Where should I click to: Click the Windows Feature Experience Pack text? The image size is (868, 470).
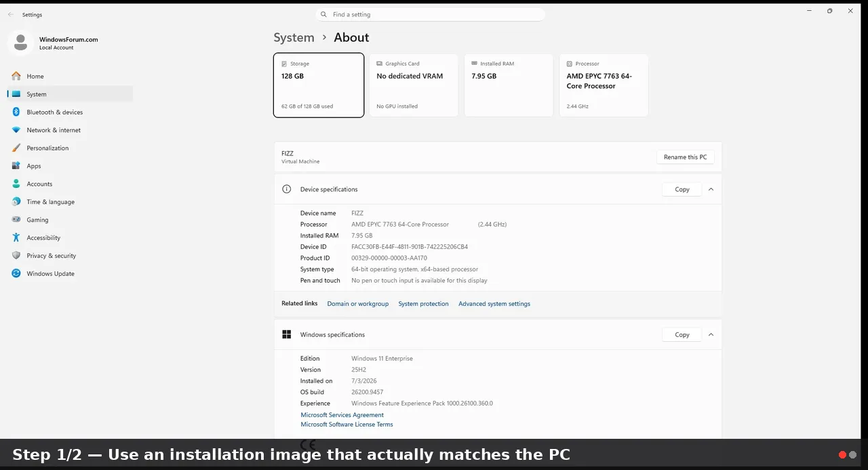422,404
